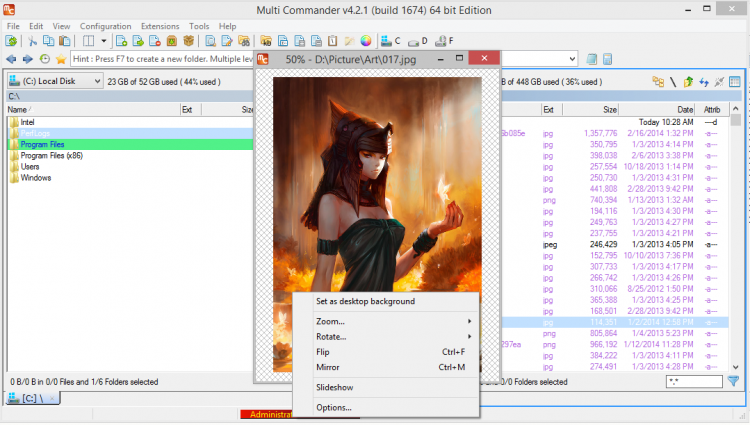Go up one folder with green arrow icon

coord(688,82)
